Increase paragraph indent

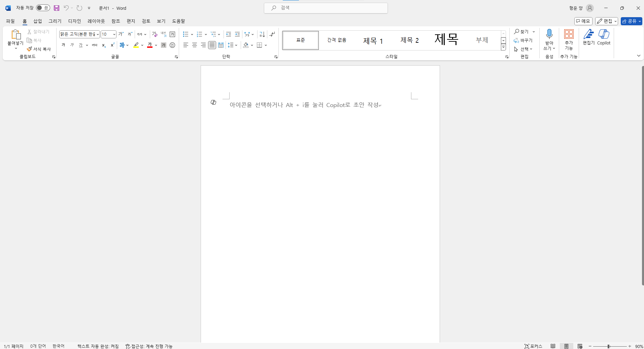click(237, 34)
